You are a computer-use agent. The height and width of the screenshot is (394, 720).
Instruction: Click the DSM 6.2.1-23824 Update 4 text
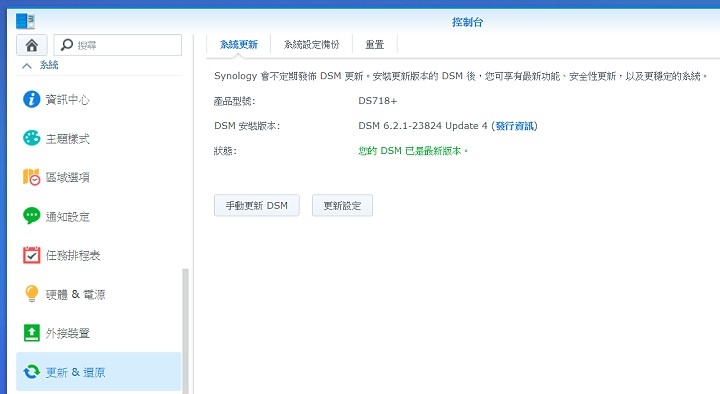coord(422,126)
